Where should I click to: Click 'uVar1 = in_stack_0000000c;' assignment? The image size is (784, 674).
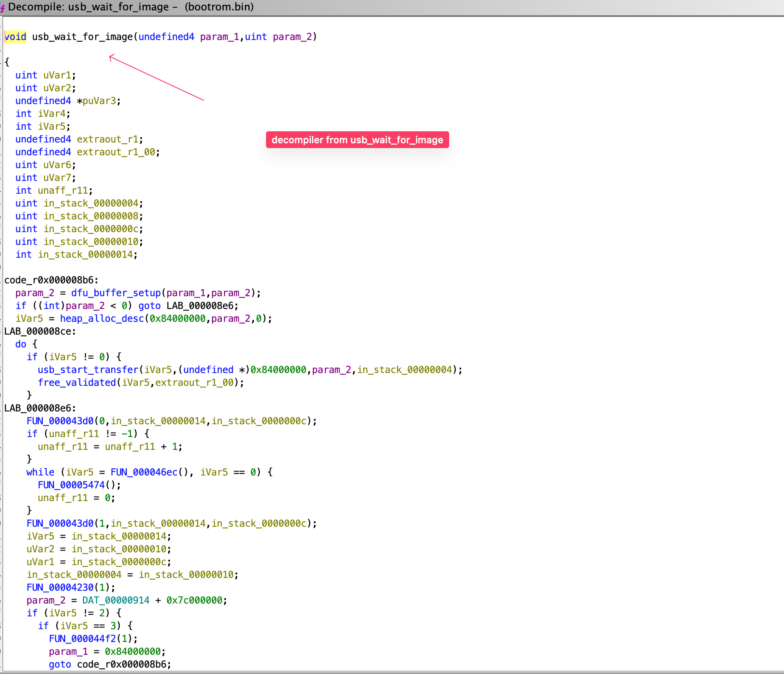coord(99,562)
